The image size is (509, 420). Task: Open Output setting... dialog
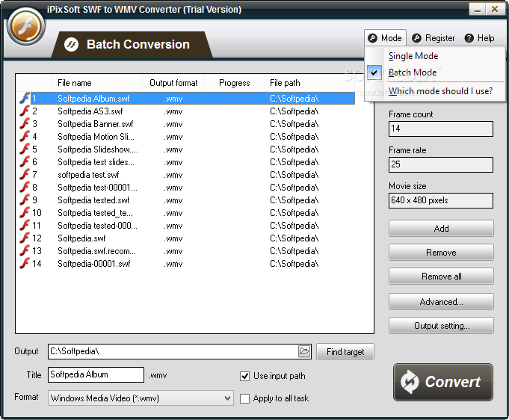441,326
